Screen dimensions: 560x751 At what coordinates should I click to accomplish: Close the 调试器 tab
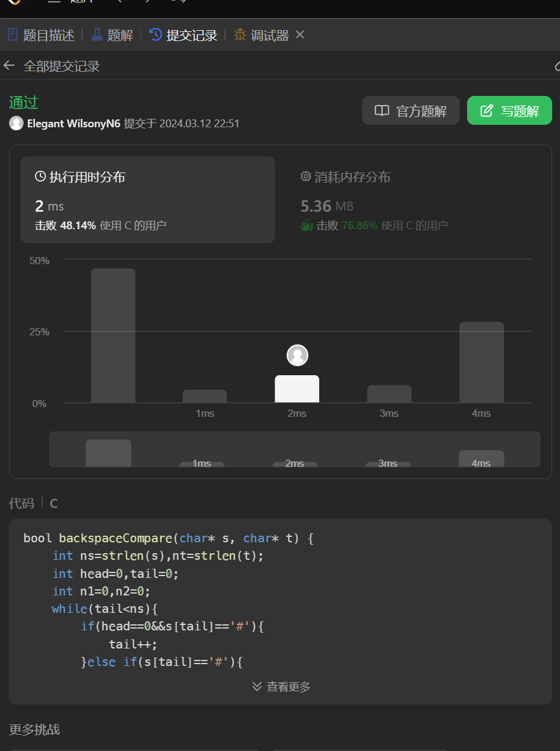tap(300, 35)
